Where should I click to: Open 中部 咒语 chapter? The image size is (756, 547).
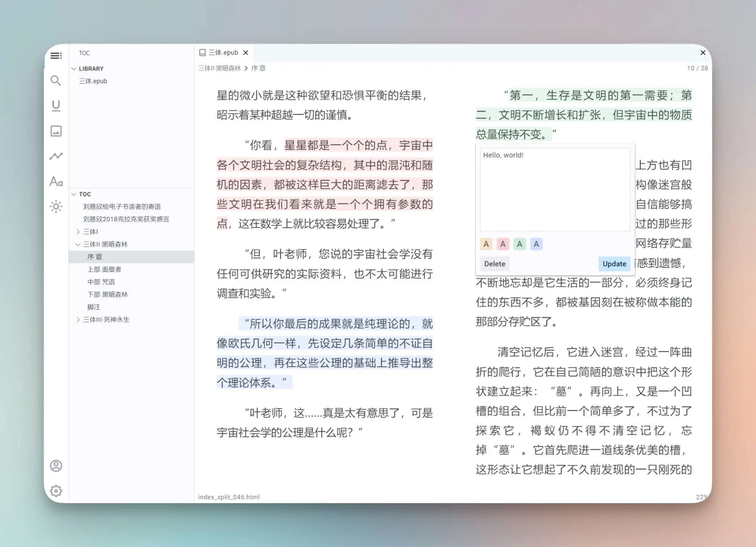tap(101, 281)
